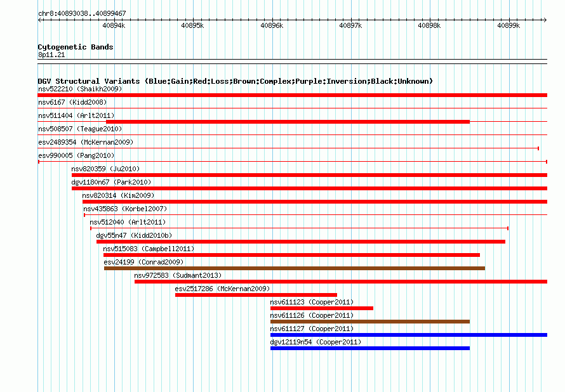Click nsv611123 (Cooper2011) label

coord(312,302)
